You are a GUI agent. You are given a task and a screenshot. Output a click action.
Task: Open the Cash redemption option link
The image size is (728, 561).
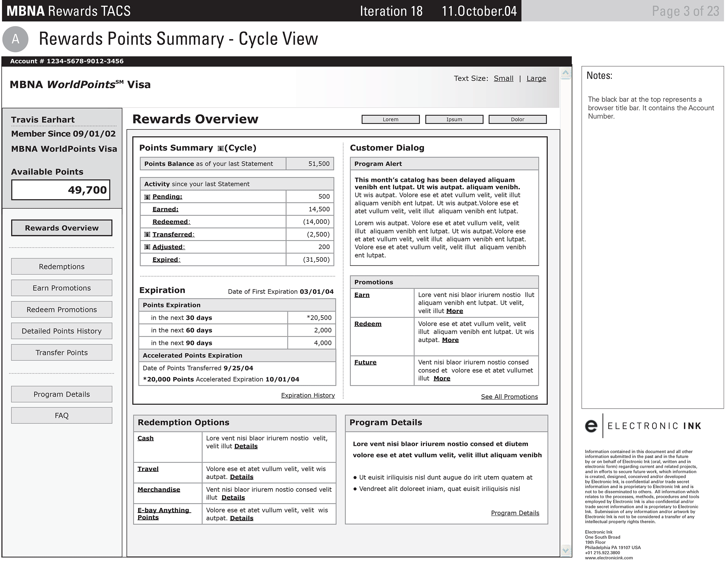(x=145, y=438)
